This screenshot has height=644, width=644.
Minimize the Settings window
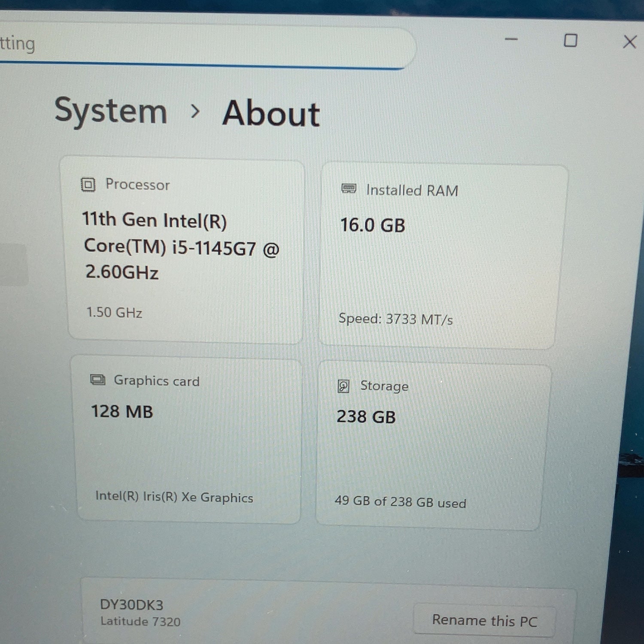pos(511,39)
